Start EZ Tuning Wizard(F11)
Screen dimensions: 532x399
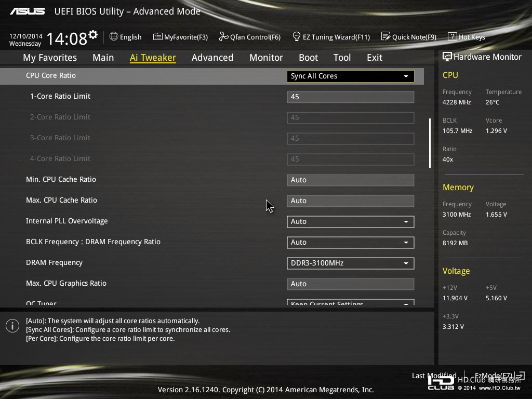pyautogui.click(x=336, y=37)
